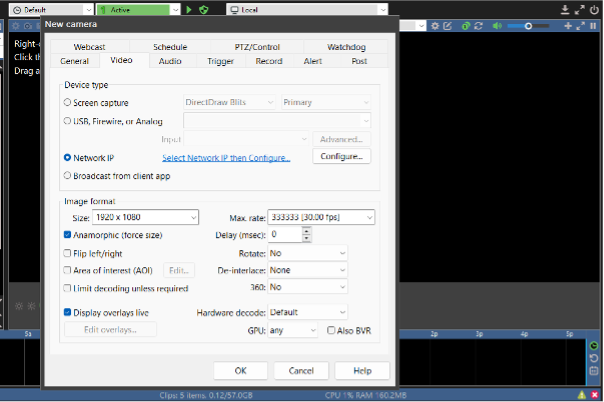
Task: Expand the Rotate dropdown
Action: coord(307,253)
